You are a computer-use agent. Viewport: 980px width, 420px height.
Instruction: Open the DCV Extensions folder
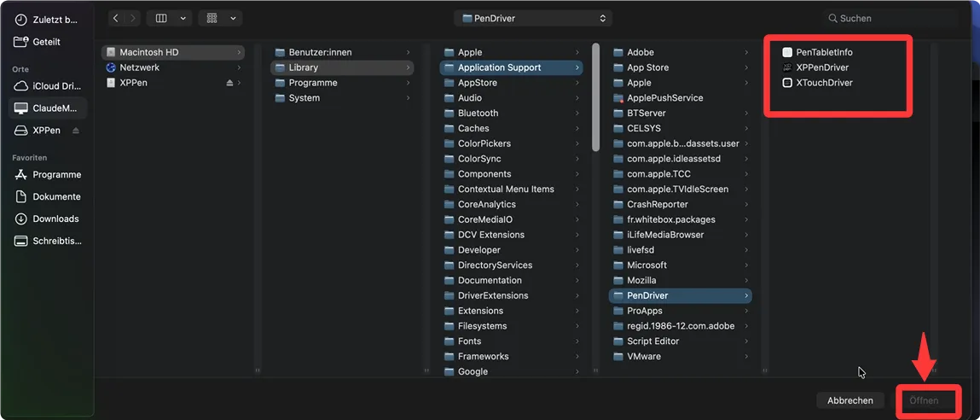511,235
